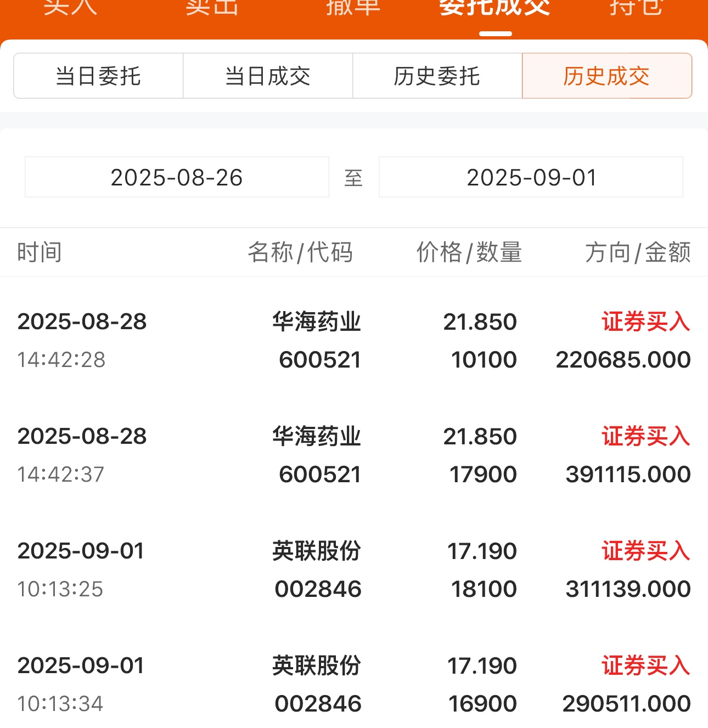Screen dimensions: 708x728
Task: Click the 价格/数量 column header
Action: point(469,252)
